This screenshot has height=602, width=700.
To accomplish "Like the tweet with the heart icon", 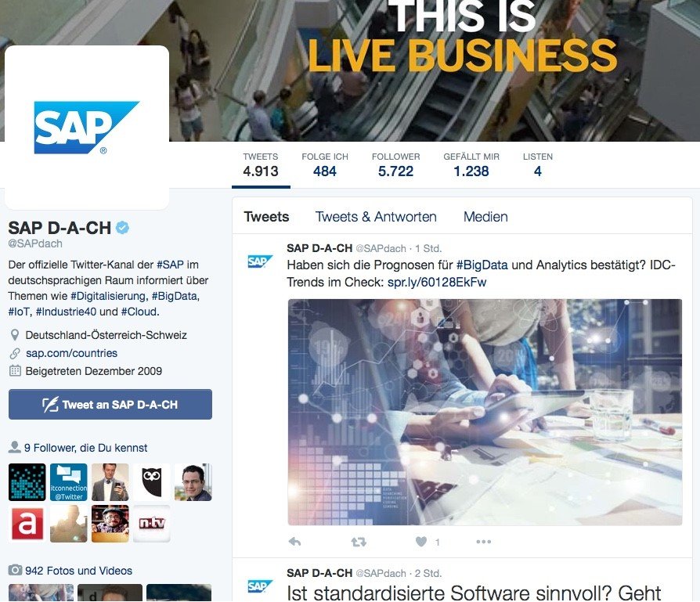I will tap(421, 541).
